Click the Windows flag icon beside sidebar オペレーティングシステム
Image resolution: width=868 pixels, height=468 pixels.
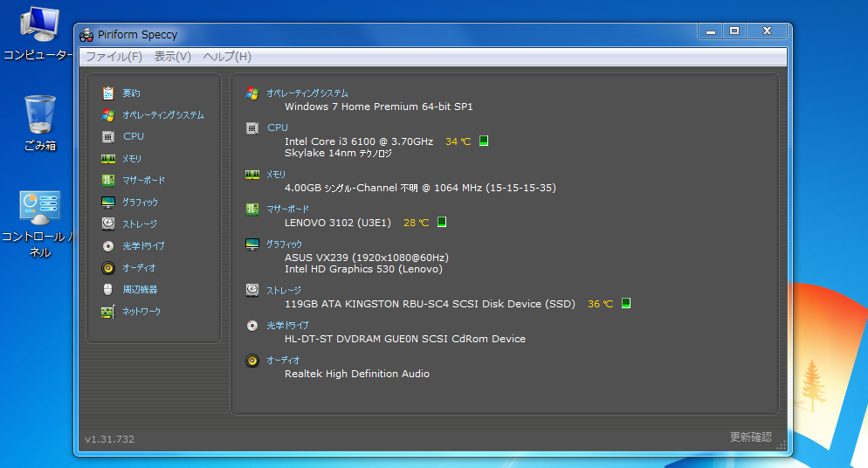[108, 115]
